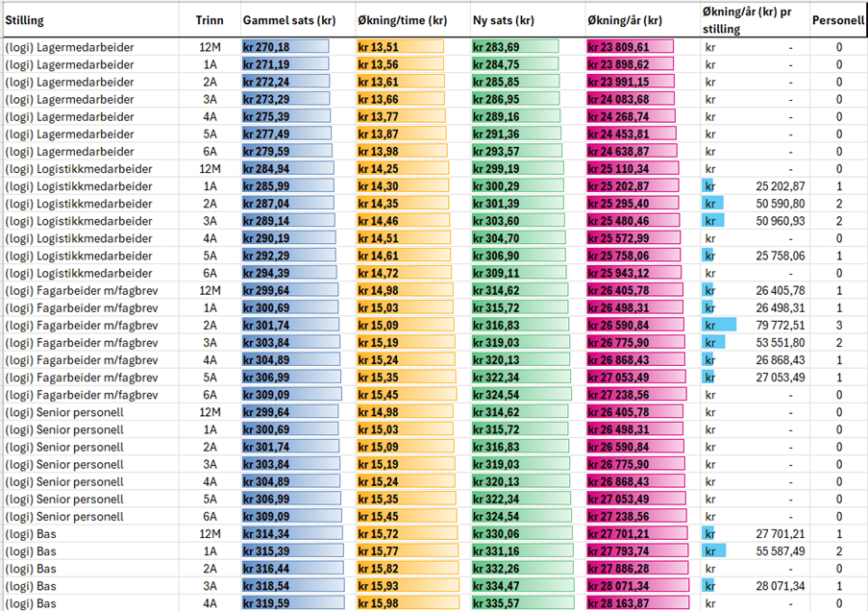Click the "Gammel sats (kr)" column header
The height and width of the screenshot is (611, 868).
coord(288,20)
